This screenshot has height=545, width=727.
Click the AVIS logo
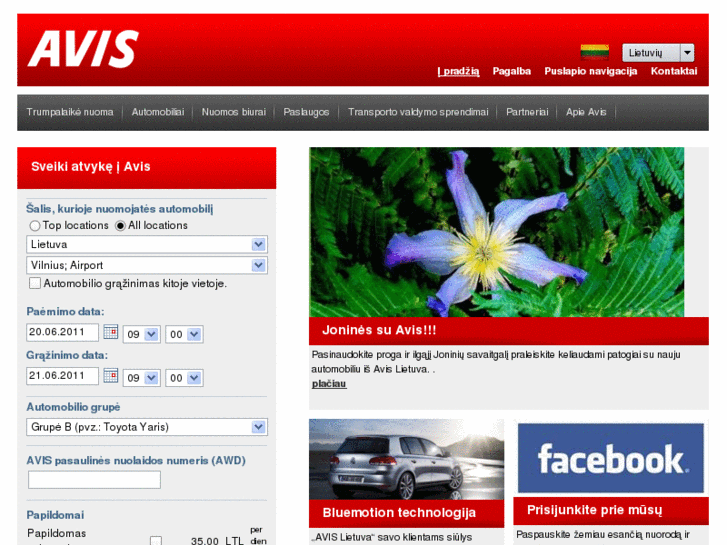[83, 49]
